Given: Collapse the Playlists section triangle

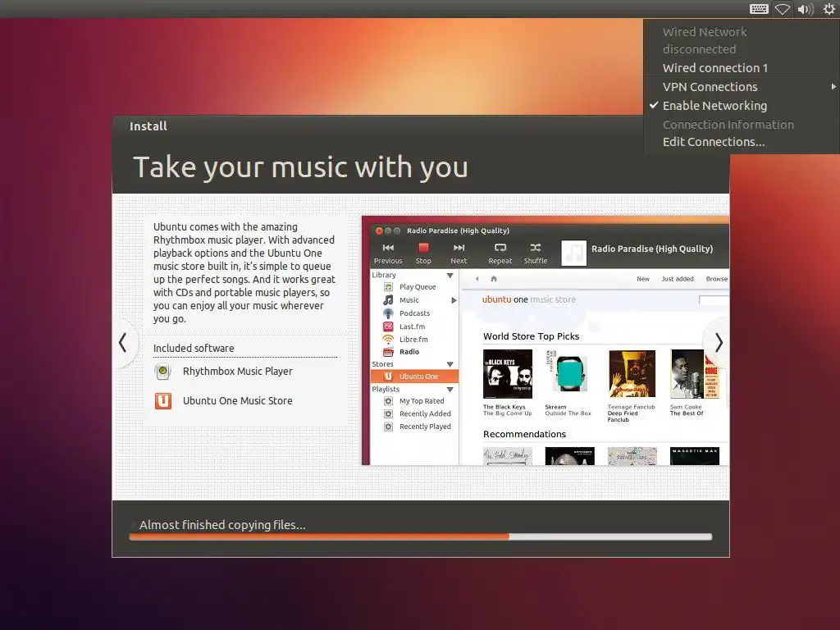Looking at the screenshot, I should click(450, 390).
